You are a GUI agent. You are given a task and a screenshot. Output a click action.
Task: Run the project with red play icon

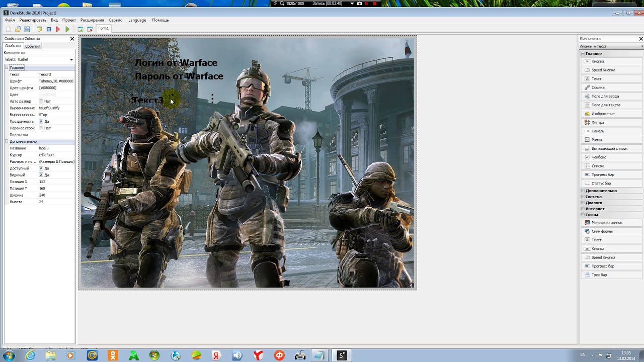(58, 29)
